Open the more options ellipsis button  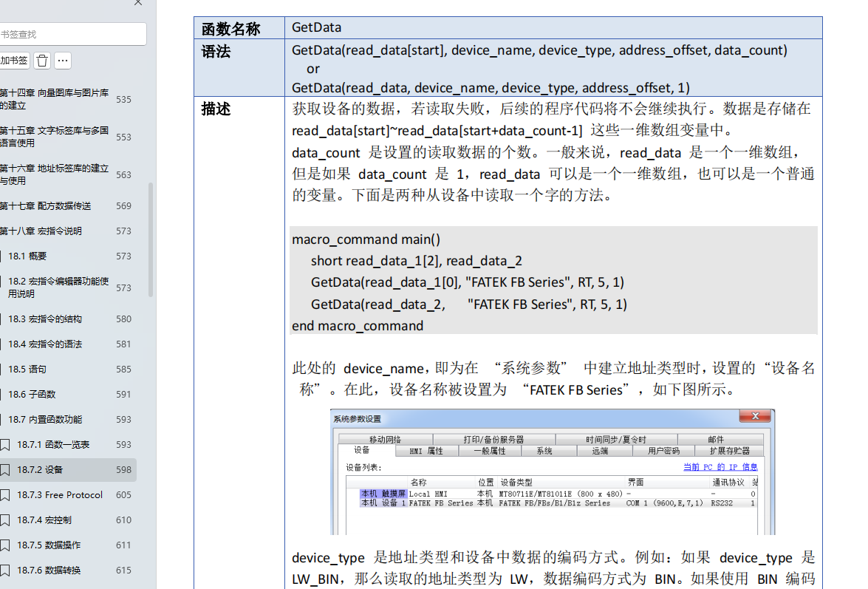click(x=63, y=61)
